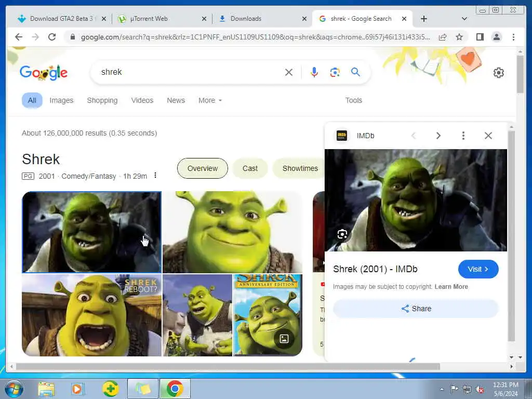Close the Downloads tab
The image size is (532, 399).
pos(304,19)
